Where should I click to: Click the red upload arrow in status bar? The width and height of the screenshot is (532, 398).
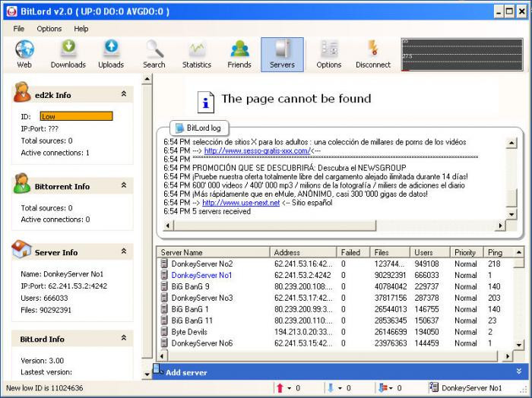(280, 388)
